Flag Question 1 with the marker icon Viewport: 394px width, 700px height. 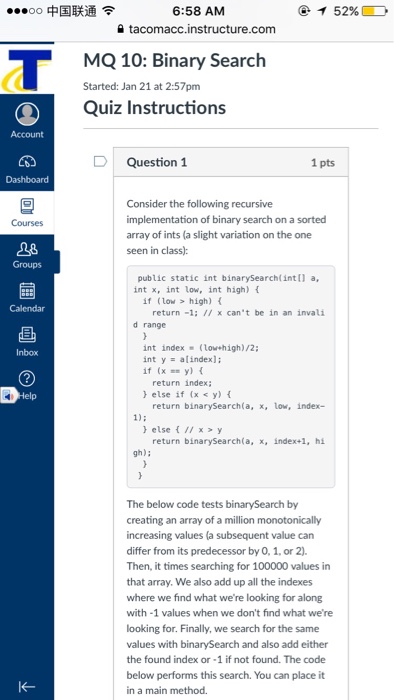100,162
